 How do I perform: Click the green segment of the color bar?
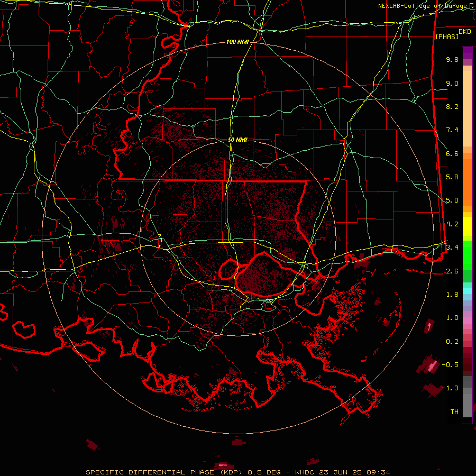tap(467, 261)
